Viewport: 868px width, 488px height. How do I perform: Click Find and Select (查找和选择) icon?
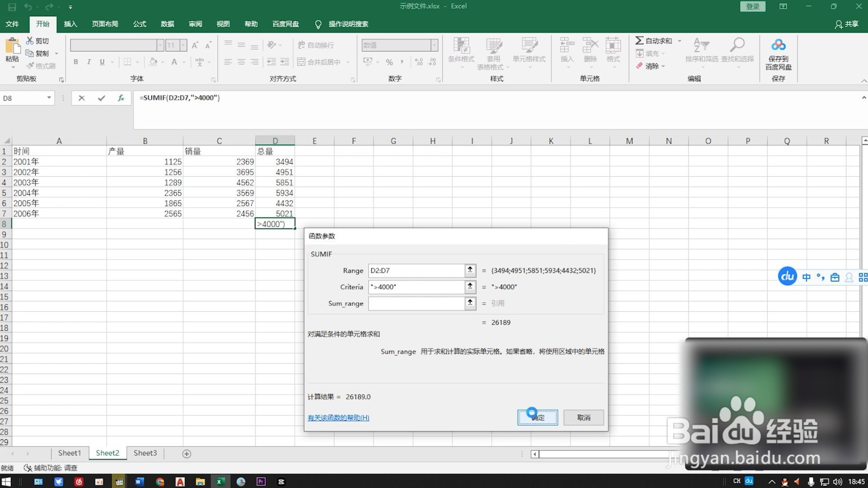click(x=737, y=46)
